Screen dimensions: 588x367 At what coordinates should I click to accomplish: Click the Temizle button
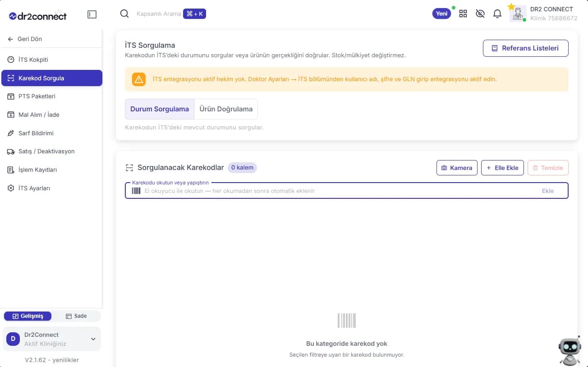tap(548, 168)
